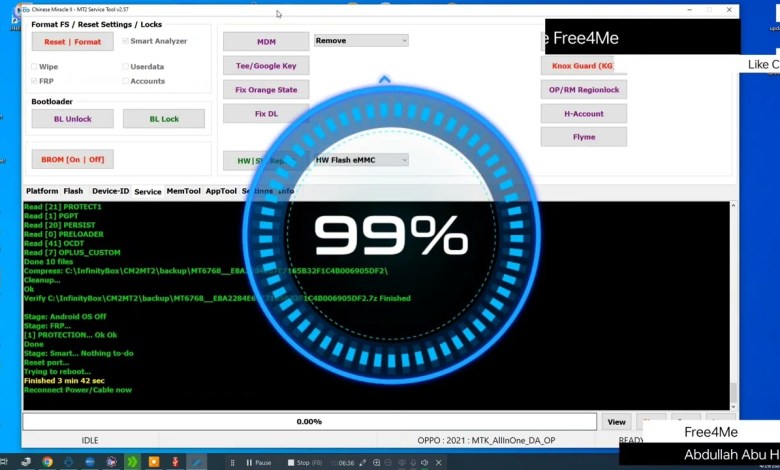Screen dimensions: 780x470
Task: Pause the screen recording
Action: click(258, 463)
